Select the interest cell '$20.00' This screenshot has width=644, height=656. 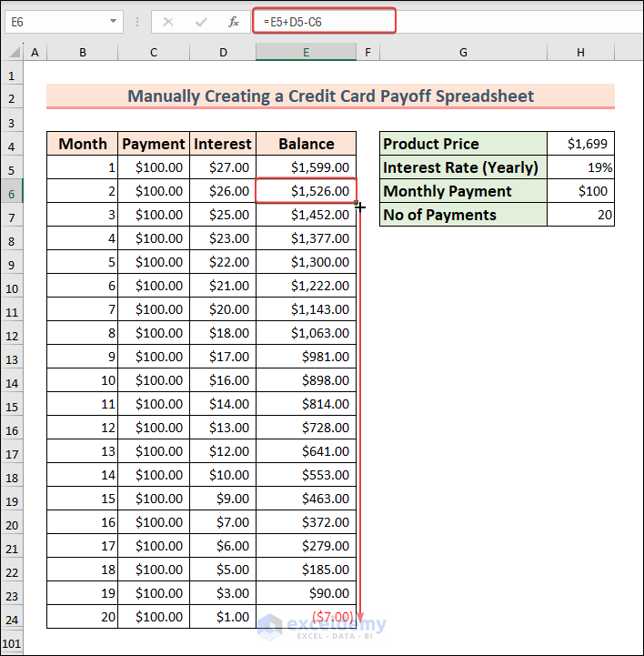click(x=223, y=309)
